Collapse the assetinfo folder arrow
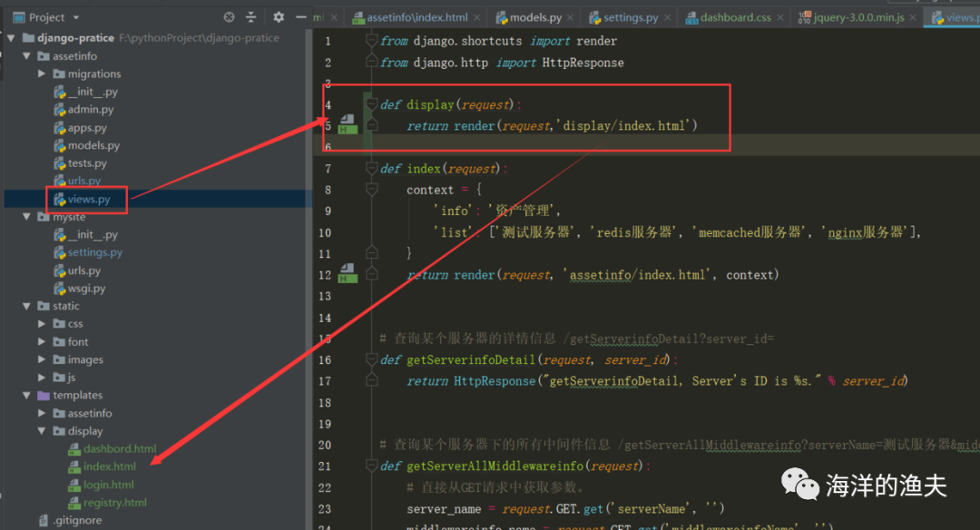The height and width of the screenshot is (530, 980). tap(26, 56)
